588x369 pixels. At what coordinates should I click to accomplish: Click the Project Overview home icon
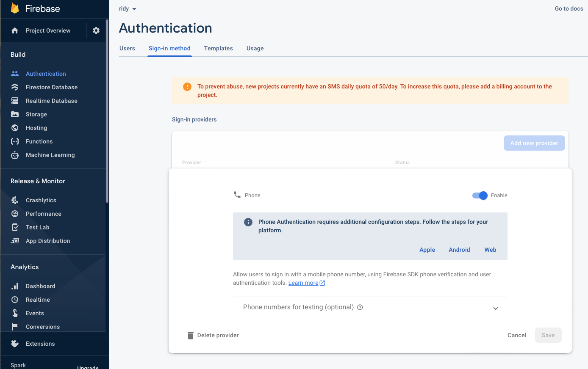15,30
